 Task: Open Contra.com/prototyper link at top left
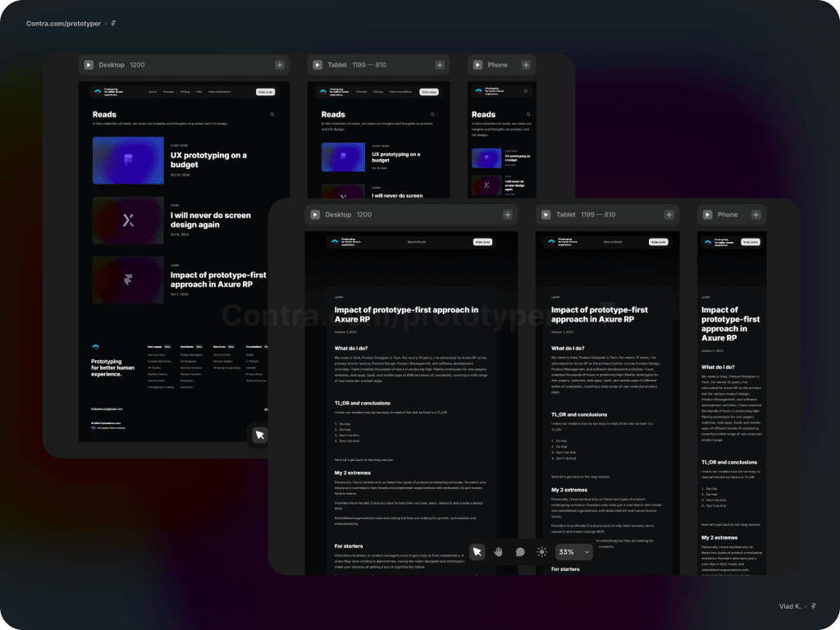point(63,24)
